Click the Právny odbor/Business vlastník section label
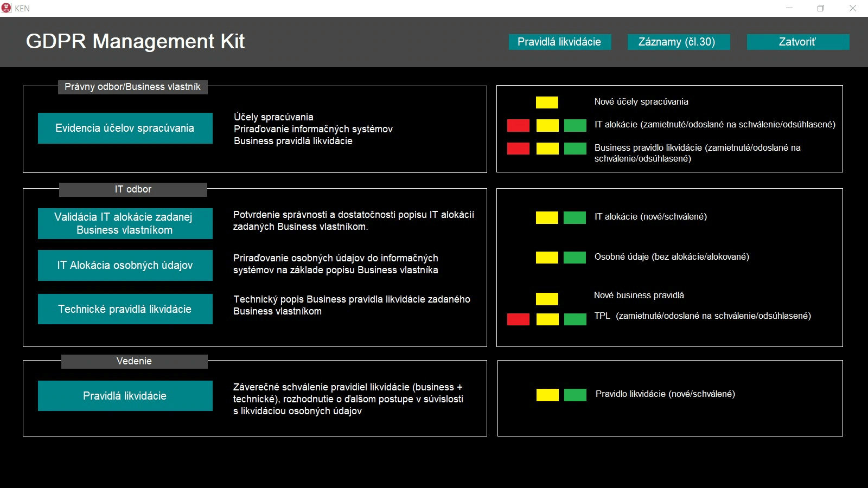 132,87
